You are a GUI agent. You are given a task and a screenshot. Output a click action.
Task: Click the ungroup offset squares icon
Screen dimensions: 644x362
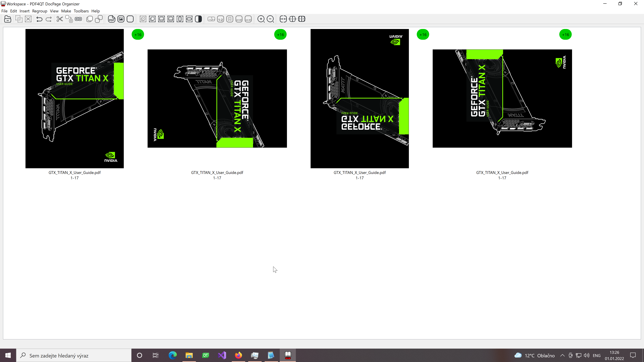point(99,19)
